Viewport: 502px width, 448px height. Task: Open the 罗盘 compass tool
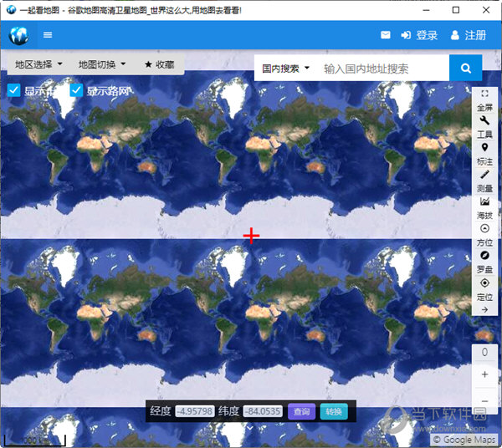(484, 262)
